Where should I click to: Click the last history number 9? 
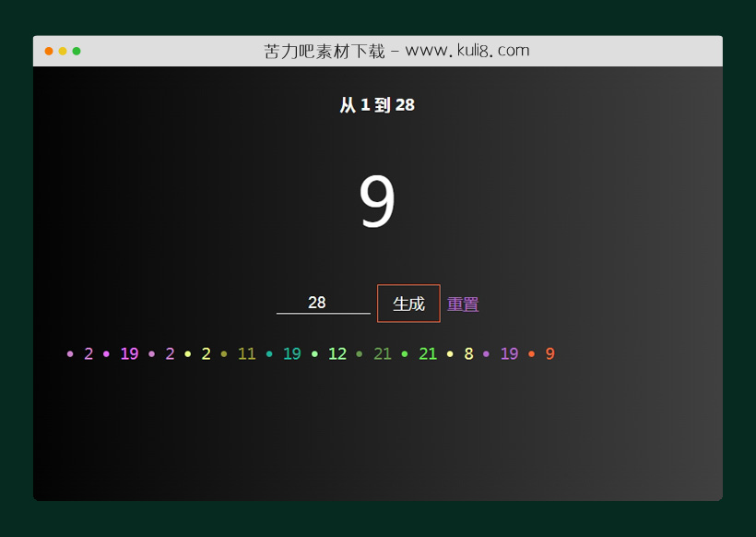coord(549,353)
